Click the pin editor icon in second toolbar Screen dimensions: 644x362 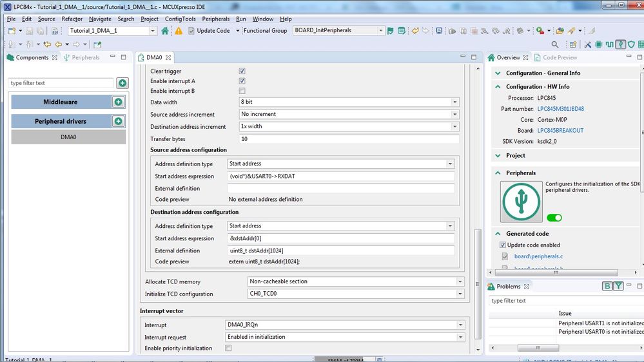click(x=97, y=44)
